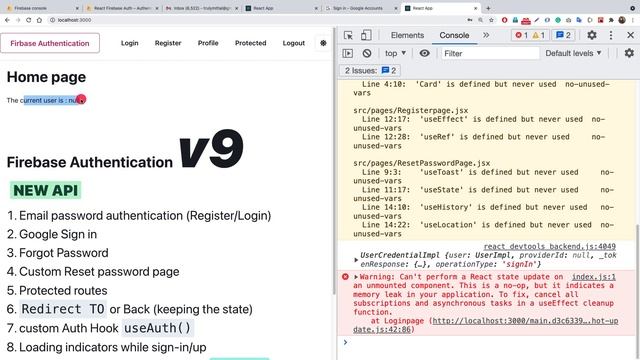The width and height of the screenshot is (640, 360).
Task: Open the DevTools three-dot customize menu
Action: pos(611,35)
